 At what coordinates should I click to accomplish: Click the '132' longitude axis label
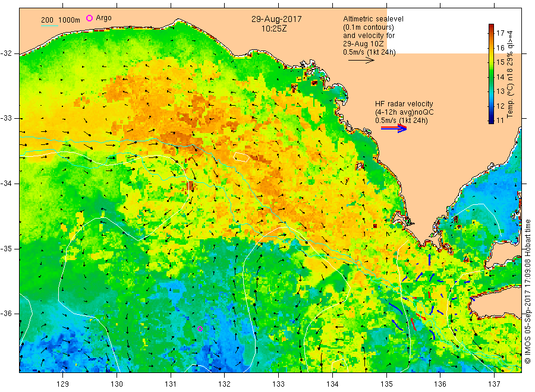point(225,384)
